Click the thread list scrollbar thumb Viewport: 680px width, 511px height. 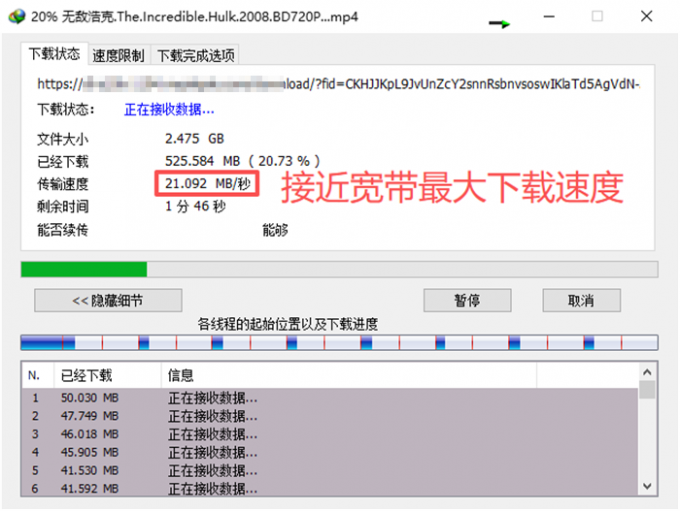pos(647,390)
